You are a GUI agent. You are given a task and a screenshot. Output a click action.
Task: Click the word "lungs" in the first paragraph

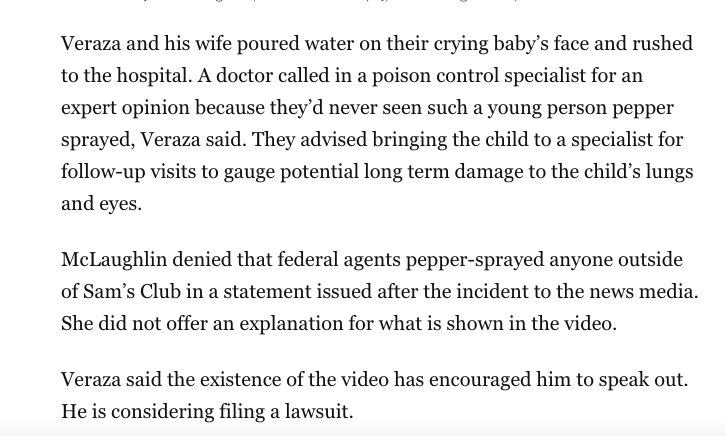click(668, 172)
